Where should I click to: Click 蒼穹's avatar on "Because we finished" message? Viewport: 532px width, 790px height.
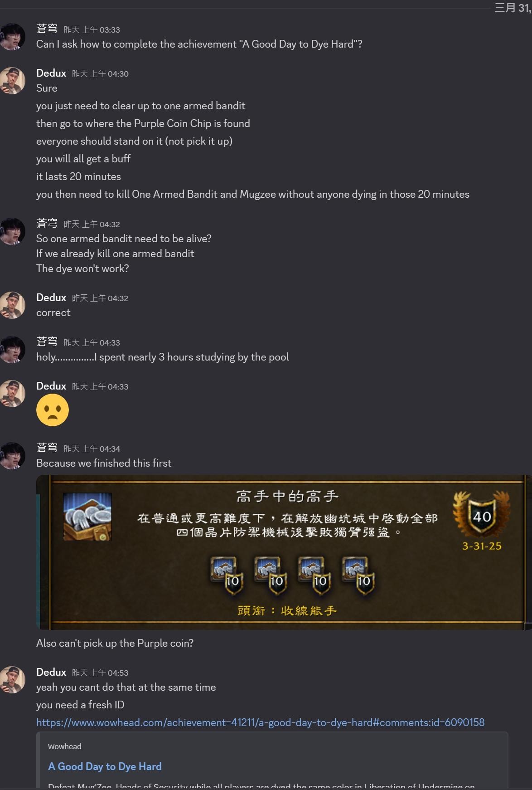click(13, 456)
